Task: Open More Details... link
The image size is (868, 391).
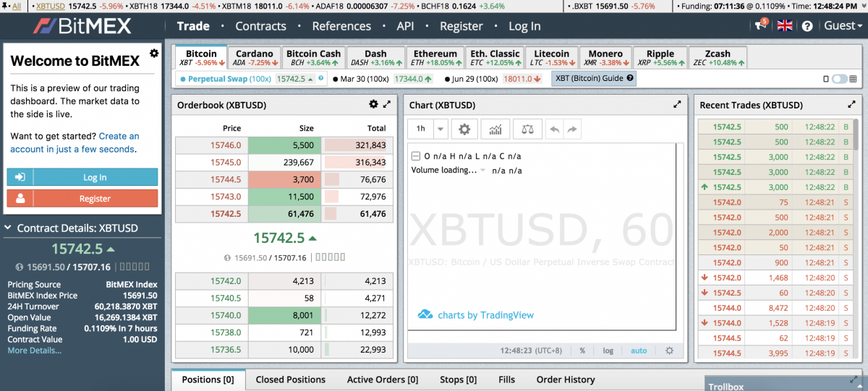Action: (35, 351)
